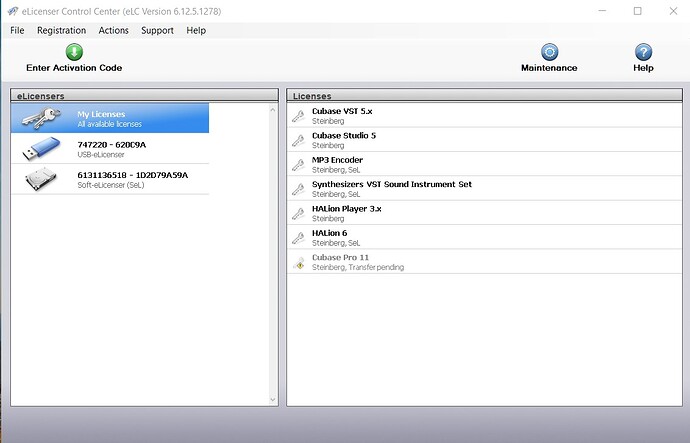
Task: Maximize the eLicenser Control Center window
Action: coord(637,11)
